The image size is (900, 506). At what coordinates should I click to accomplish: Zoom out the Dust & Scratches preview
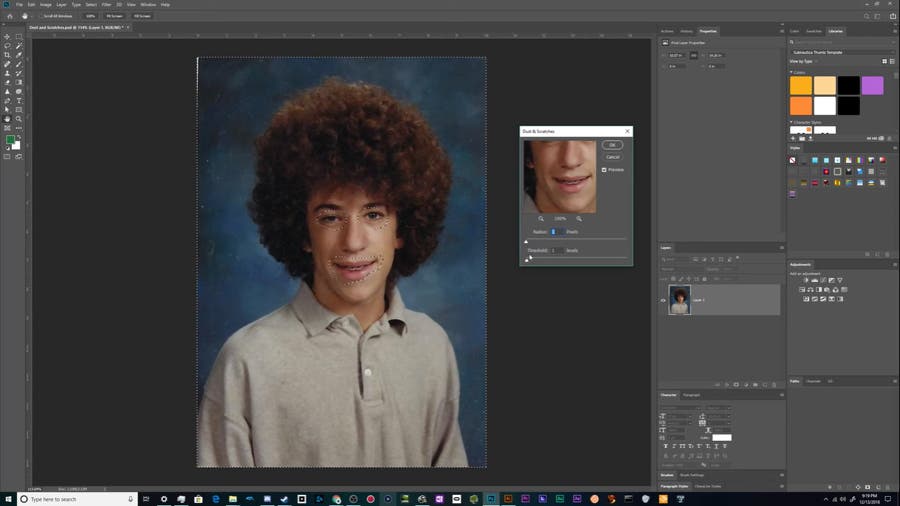tap(541, 219)
